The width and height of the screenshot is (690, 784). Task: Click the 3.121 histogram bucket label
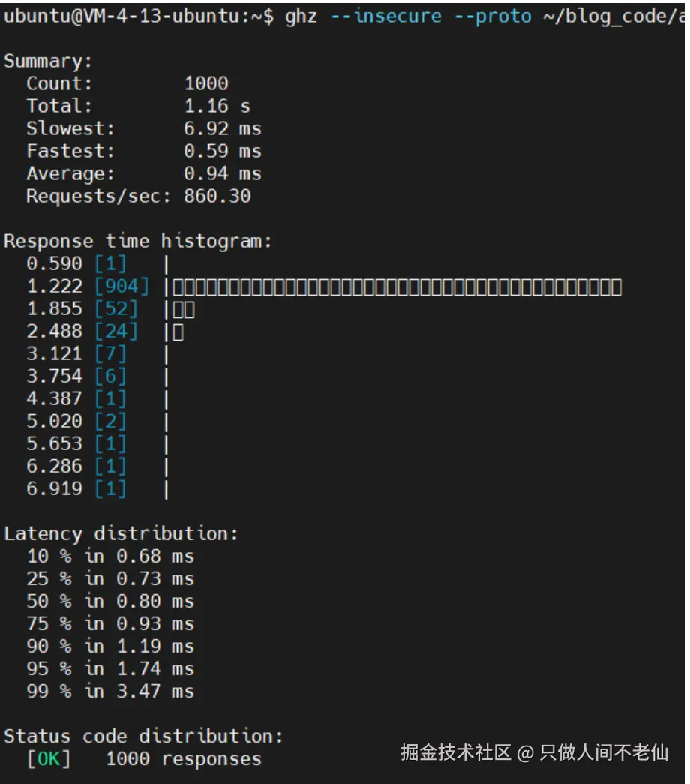click(55, 354)
